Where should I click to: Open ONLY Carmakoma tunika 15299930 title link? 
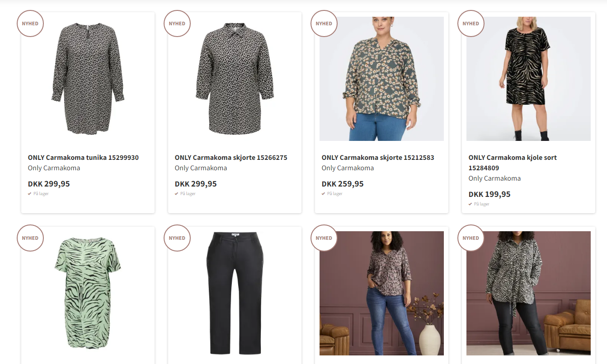pos(83,158)
